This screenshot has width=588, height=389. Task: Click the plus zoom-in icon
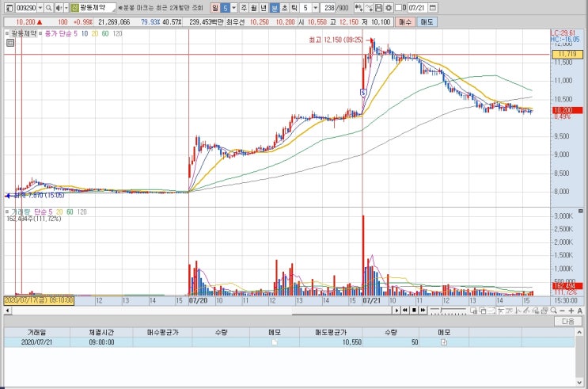click(571, 311)
